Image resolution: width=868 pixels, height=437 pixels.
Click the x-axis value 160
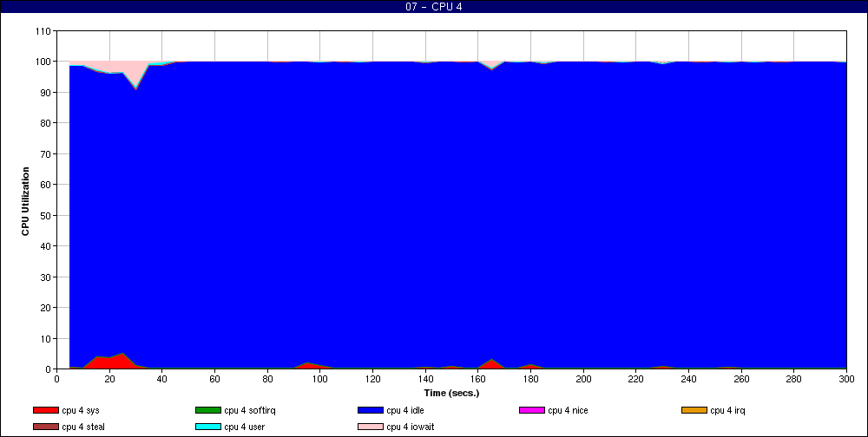pyautogui.click(x=478, y=379)
